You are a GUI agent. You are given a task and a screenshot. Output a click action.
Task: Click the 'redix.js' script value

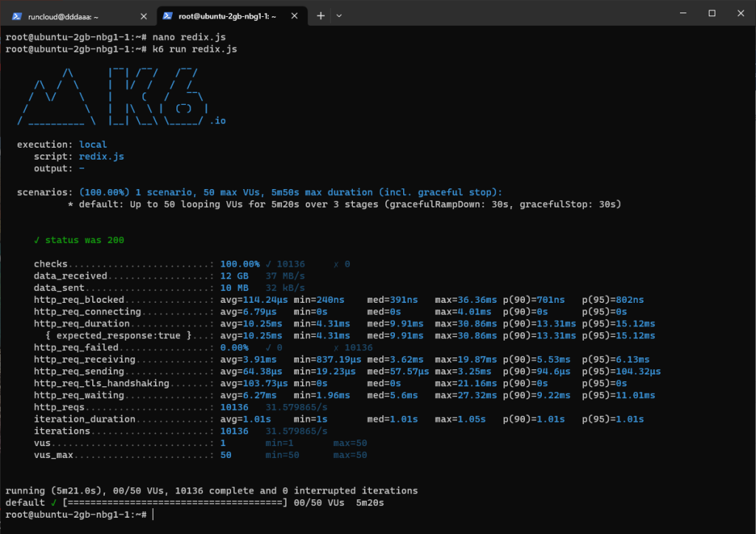coord(101,157)
